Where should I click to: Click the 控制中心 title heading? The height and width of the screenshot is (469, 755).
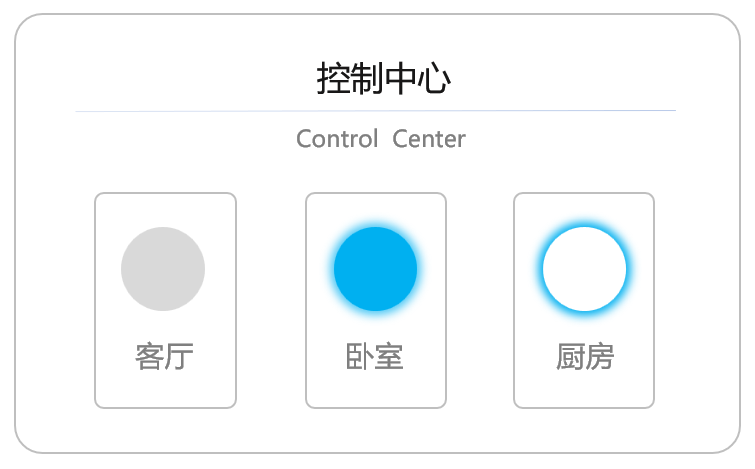pos(384,78)
